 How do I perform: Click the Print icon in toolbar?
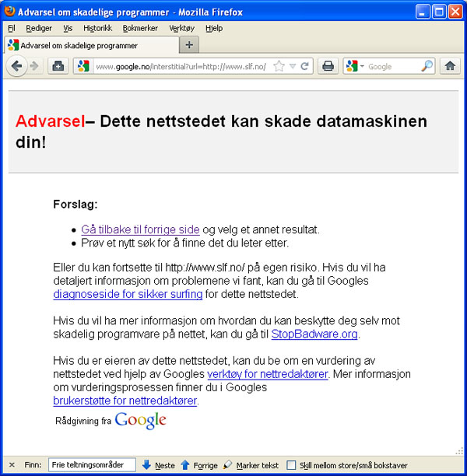328,66
